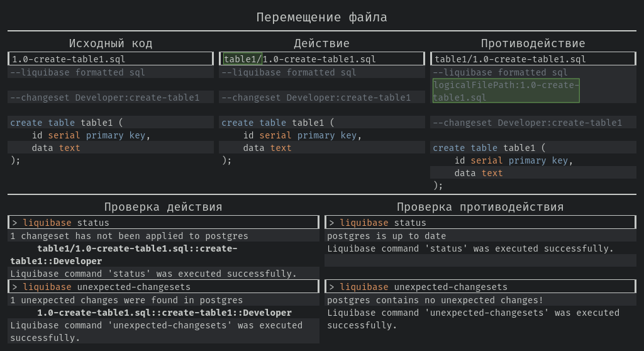The width and height of the screenshot is (644, 351).
Task: Click '--changeset Developer:create-table1' in Действие column
Action: 316,97
